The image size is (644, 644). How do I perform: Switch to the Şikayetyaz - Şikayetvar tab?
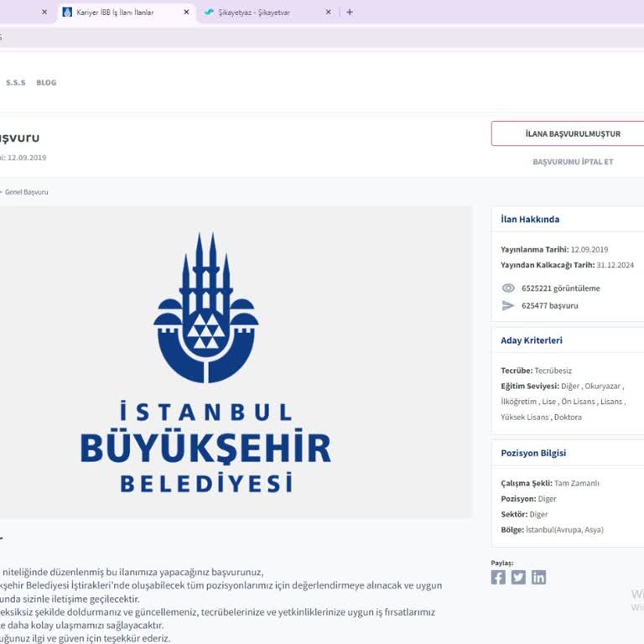pos(267,13)
